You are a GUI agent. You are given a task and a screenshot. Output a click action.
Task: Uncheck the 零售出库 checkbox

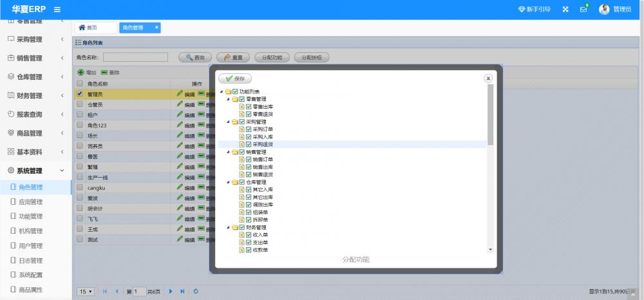[x=249, y=107]
